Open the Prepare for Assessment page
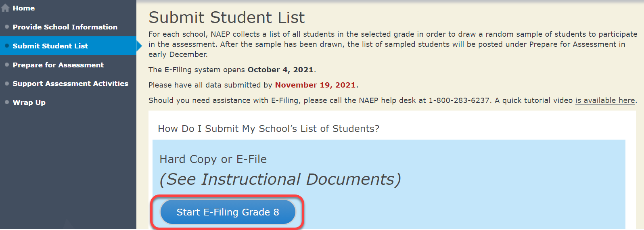Screen dimensions: 644x230 58,65
